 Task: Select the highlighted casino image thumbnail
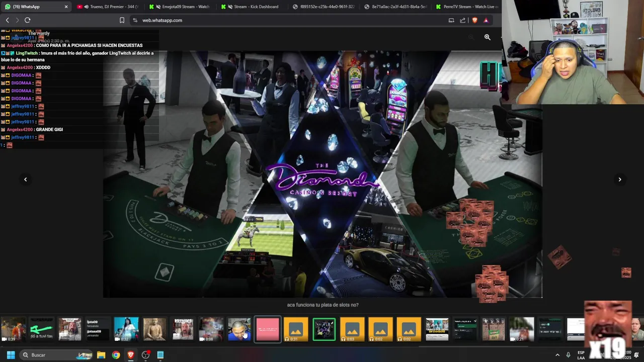pos(324,329)
